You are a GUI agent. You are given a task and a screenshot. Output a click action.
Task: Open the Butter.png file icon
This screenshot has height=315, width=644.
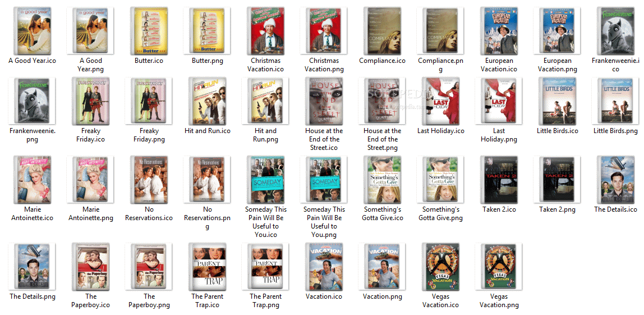click(207, 30)
